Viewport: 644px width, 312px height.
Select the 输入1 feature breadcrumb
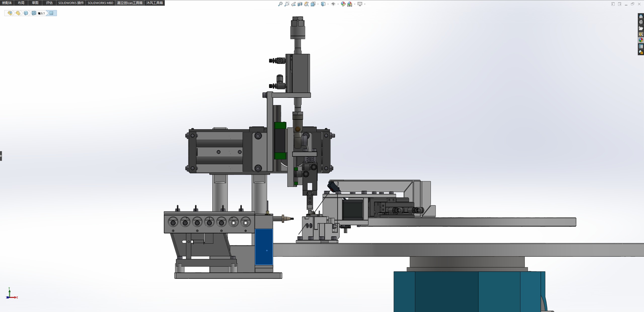pyautogui.click(x=39, y=13)
